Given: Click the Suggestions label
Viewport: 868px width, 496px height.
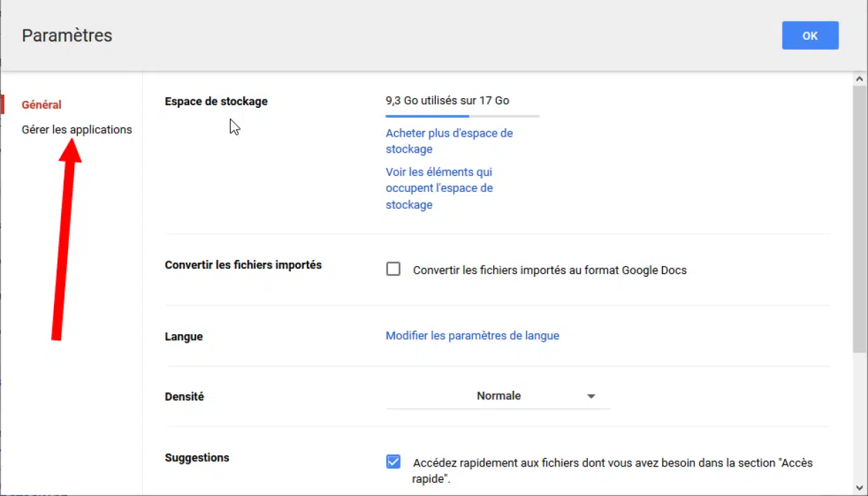Looking at the screenshot, I should click(197, 457).
